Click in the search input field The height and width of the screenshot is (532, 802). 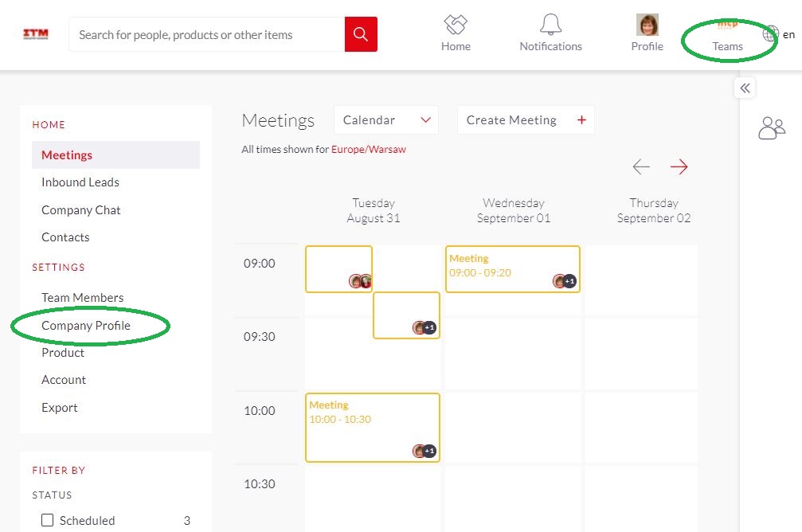(x=207, y=34)
